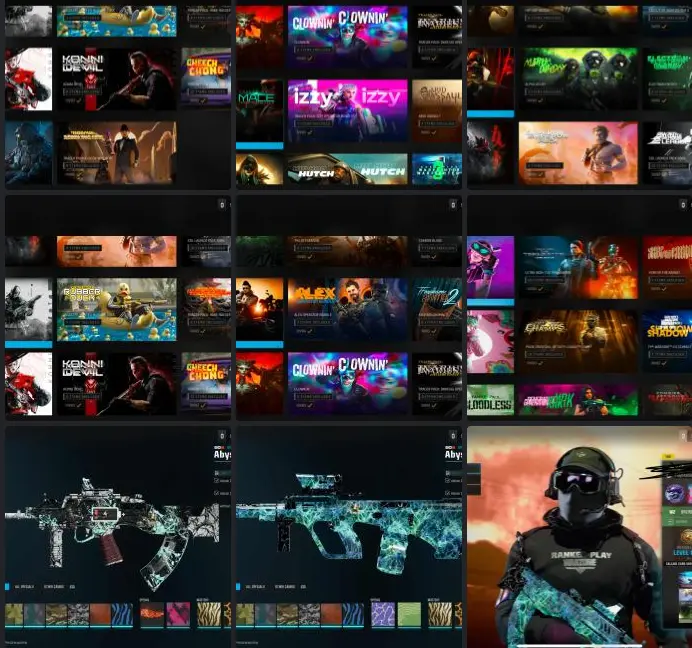Apply the purple cracked camo swatch
Viewport: 692px width, 648px height.
[383, 614]
